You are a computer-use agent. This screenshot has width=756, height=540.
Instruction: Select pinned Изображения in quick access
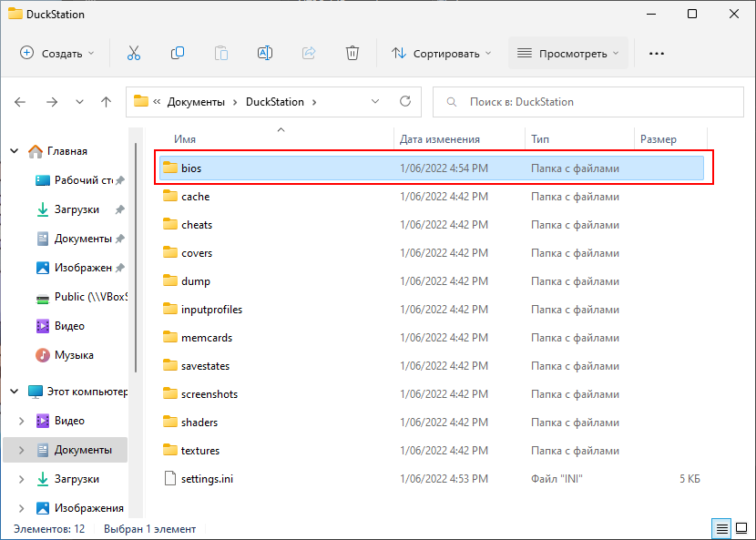click(81, 267)
